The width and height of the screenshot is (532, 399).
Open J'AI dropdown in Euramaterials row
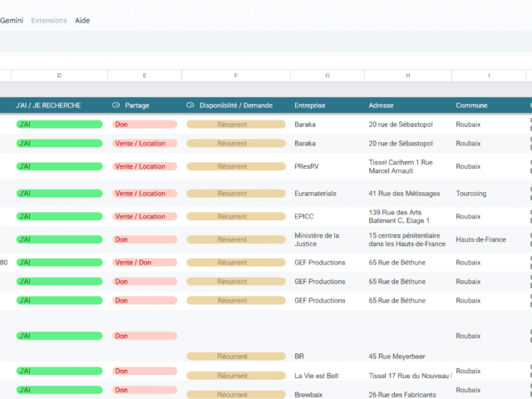(x=59, y=194)
